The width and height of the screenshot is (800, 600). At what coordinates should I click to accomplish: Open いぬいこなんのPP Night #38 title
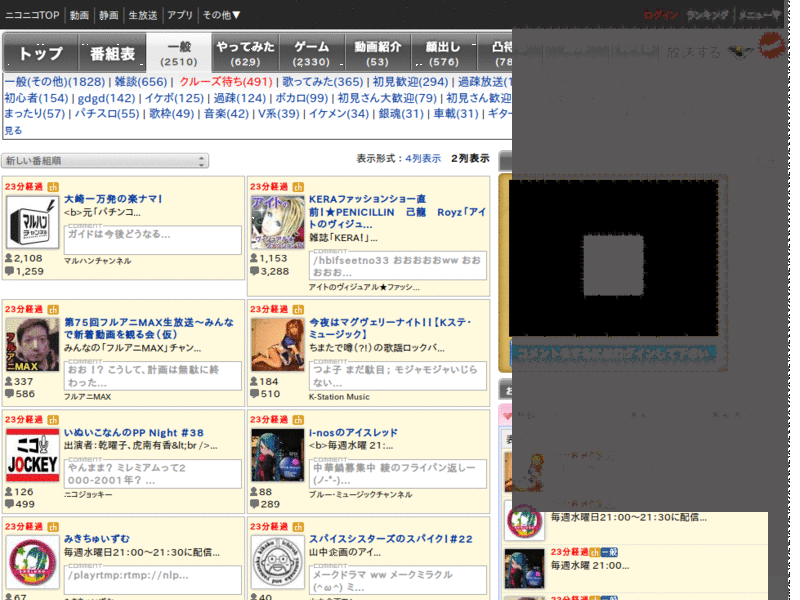pos(134,433)
